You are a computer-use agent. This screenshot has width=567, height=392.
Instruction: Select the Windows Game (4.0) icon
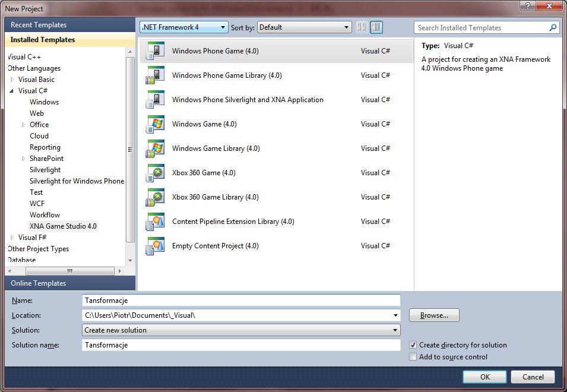(155, 124)
